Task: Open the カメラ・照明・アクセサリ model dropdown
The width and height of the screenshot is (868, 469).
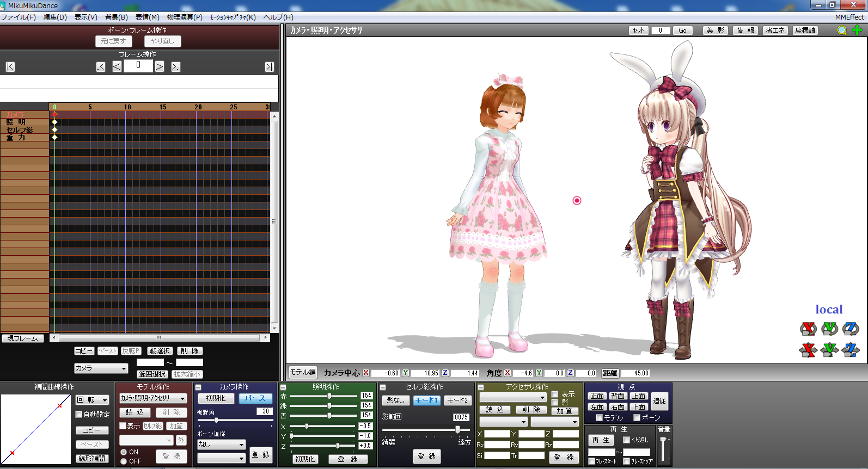Action: pyautogui.click(x=153, y=398)
